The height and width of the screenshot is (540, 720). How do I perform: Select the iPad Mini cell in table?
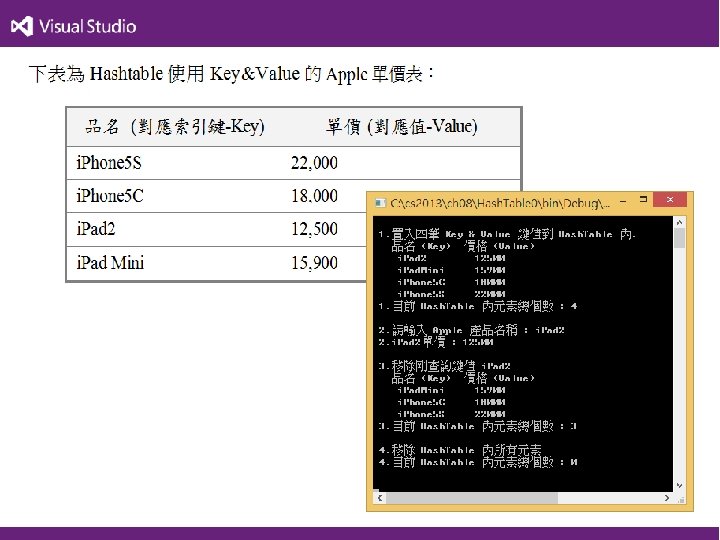[110, 263]
